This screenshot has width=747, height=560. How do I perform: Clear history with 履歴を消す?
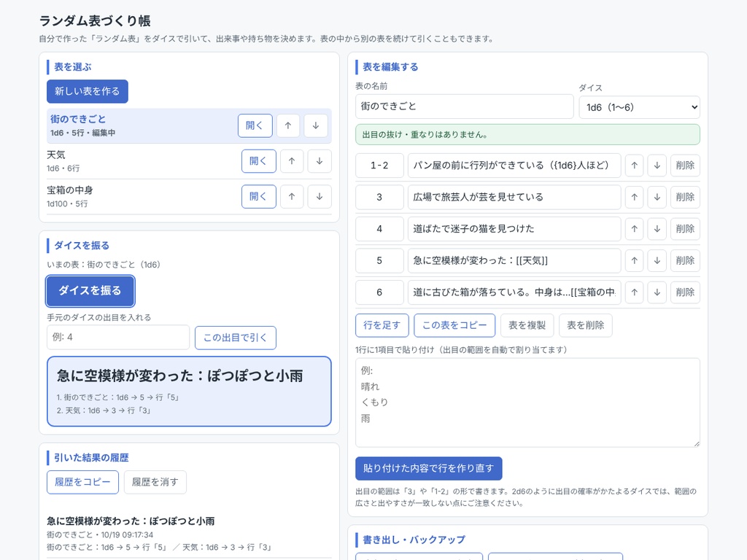[155, 482]
